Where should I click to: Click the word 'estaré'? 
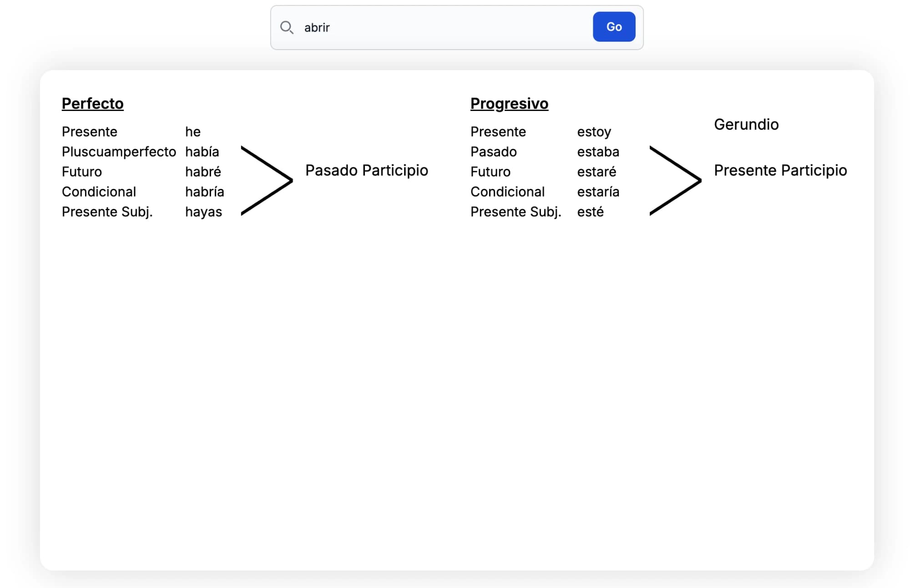tap(597, 172)
